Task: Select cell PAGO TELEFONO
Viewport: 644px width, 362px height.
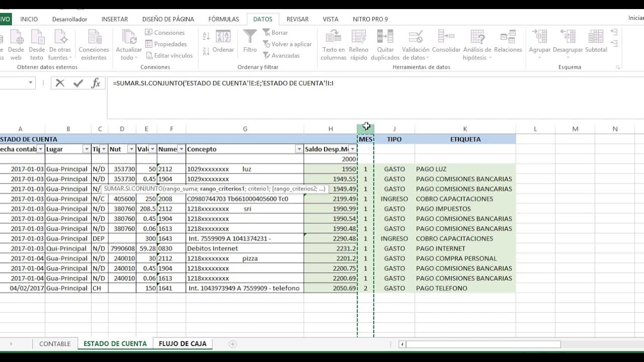Action: [465, 288]
